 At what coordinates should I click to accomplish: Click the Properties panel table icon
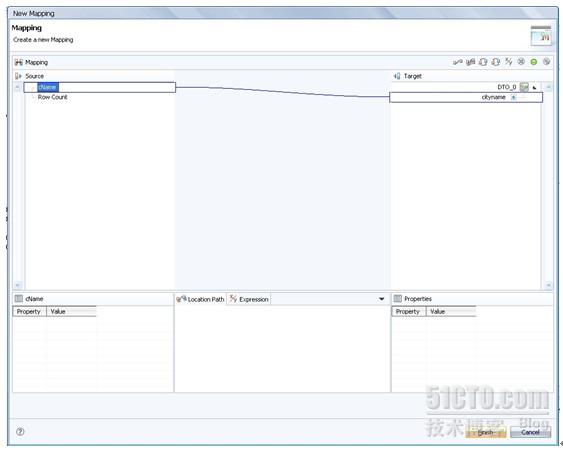398,299
